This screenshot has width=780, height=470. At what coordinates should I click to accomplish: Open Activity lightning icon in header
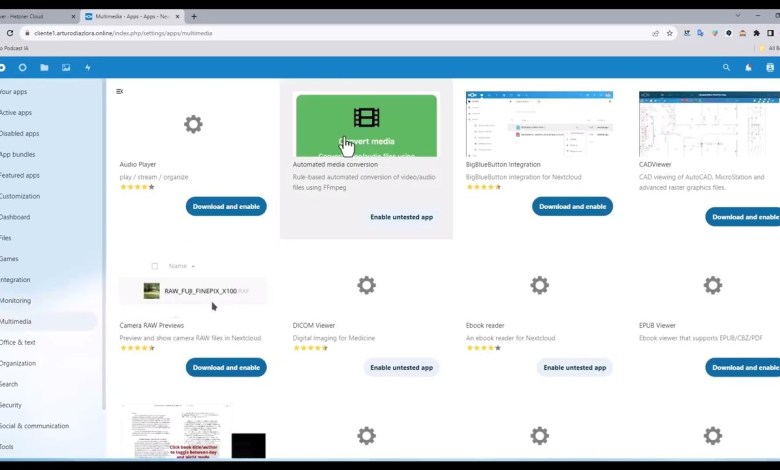click(88, 67)
